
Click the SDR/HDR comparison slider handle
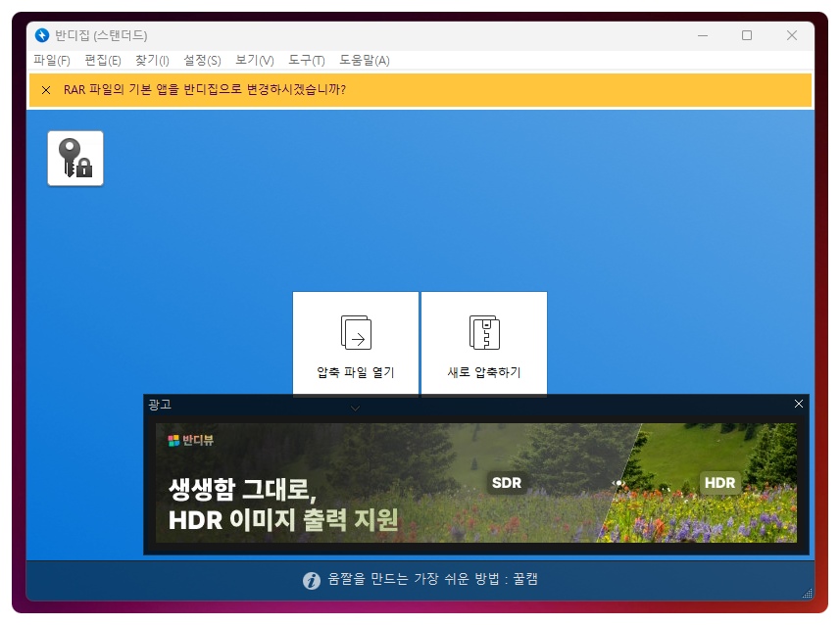pos(618,483)
